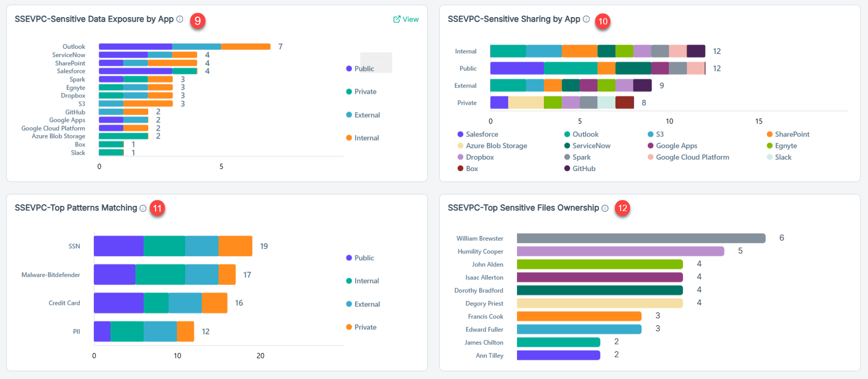Select Humility Cooper ownership bar

pos(620,251)
